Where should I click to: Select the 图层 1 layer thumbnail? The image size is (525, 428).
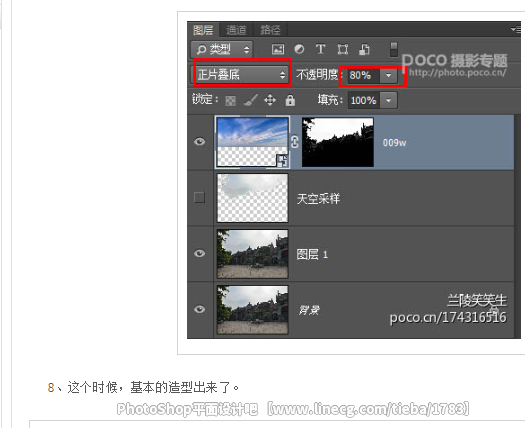click(252, 254)
